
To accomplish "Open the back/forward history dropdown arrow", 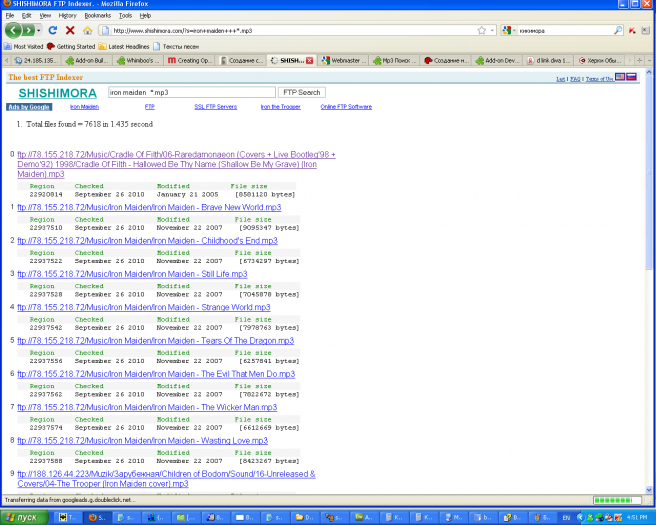I will tap(38, 31).
